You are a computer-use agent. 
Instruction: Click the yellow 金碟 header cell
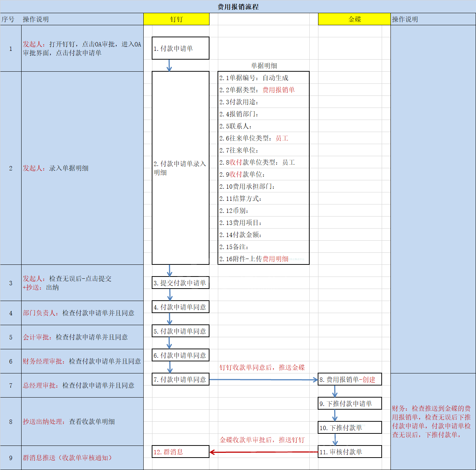354,19
